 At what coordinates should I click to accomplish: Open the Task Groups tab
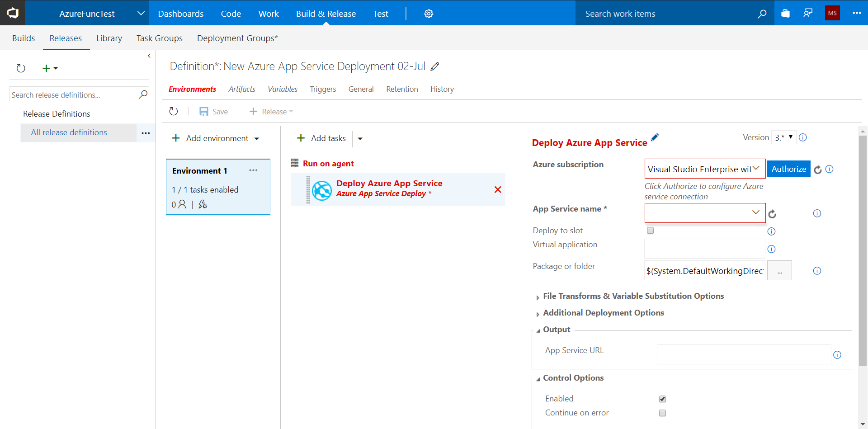tap(160, 38)
